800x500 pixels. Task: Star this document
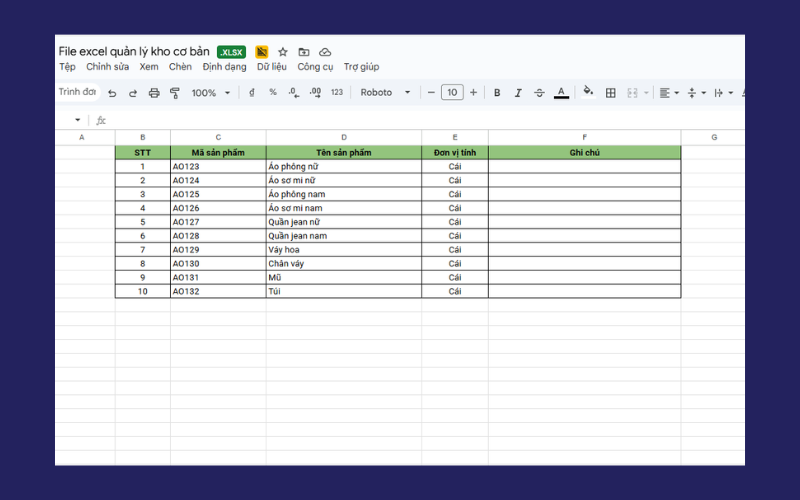point(283,52)
